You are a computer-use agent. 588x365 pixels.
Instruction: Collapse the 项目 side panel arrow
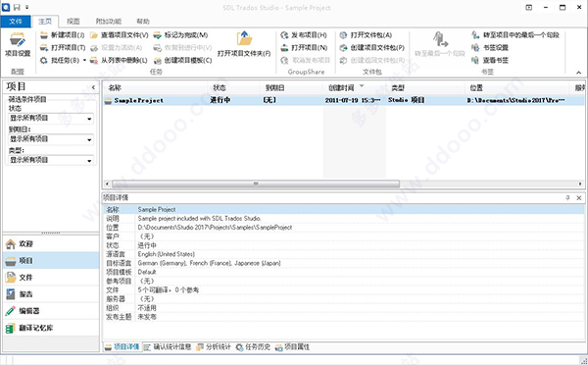[x=93, y=87]
